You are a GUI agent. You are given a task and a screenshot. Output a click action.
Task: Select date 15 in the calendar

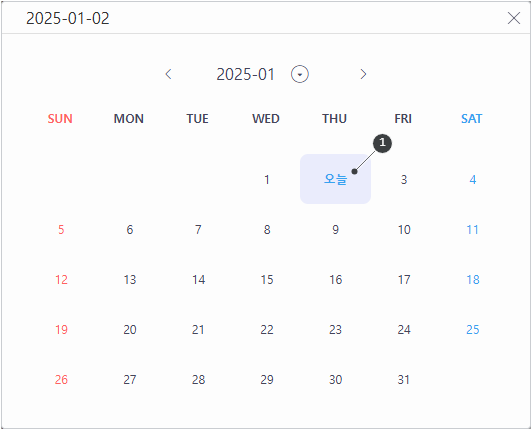click(x=267, y=279)
